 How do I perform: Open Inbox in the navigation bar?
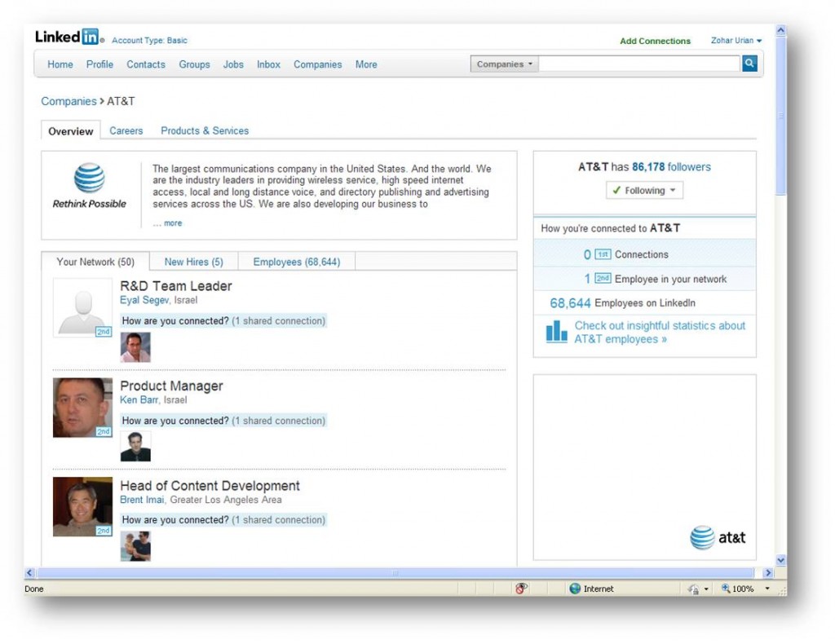pos(268,64)
